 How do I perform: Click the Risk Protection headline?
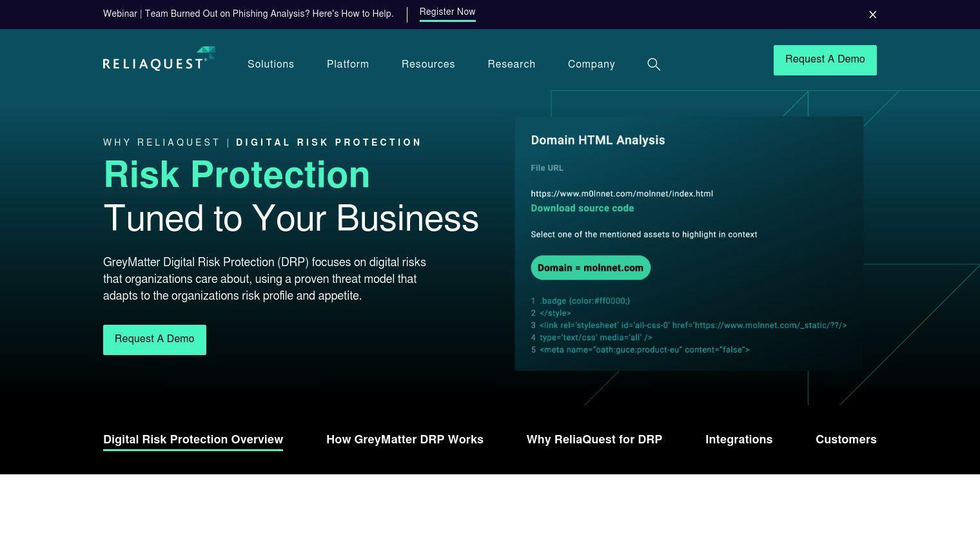point(237,175)
